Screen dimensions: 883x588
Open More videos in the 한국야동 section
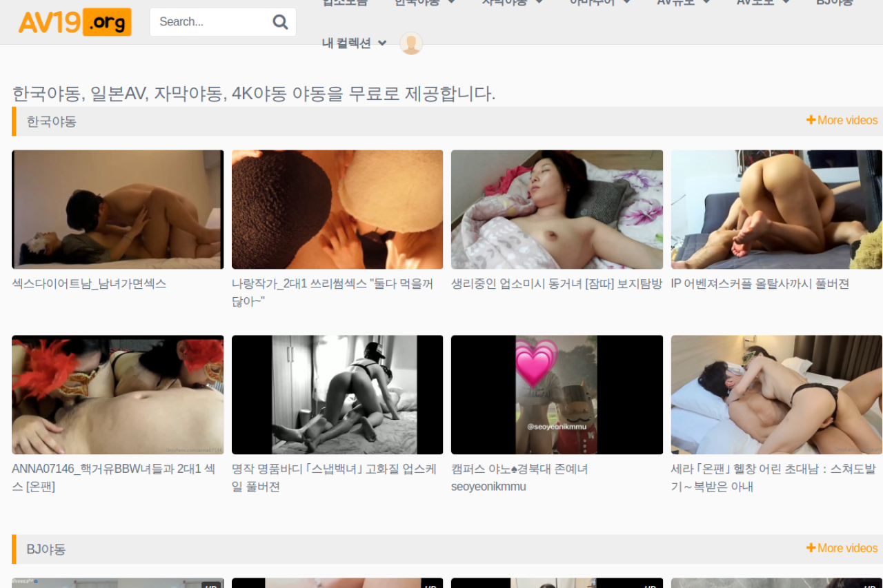[842, 121]
